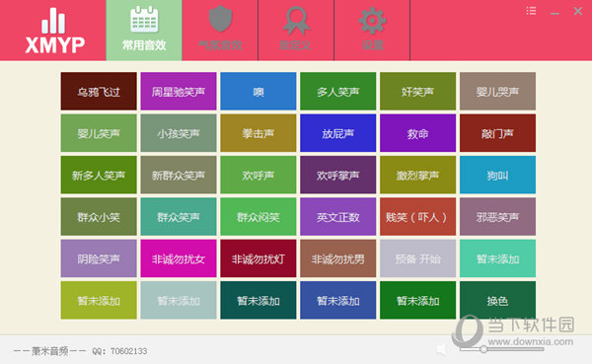Mute sound with the speaker icon

click(441, 349)
